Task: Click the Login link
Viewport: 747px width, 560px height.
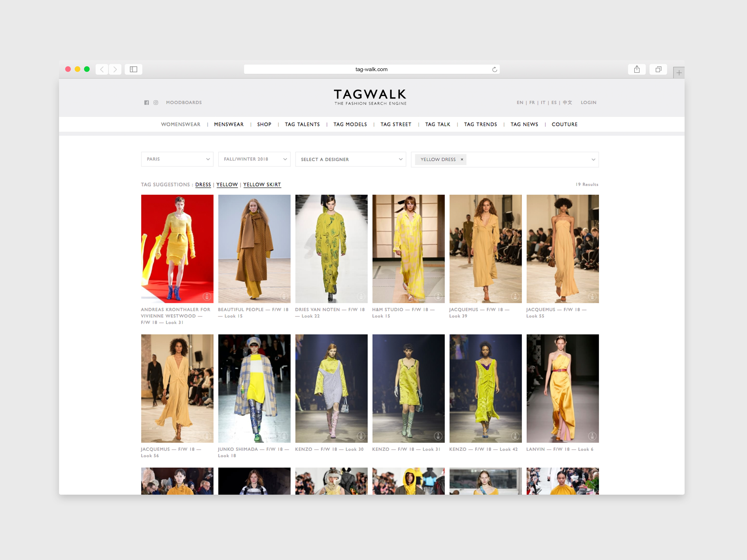Action: coord(588,102)
